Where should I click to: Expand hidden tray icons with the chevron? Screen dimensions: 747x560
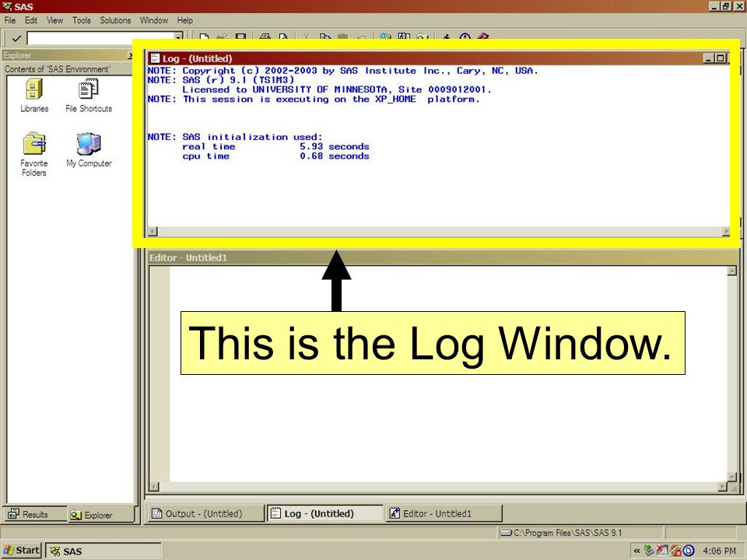[x=637, y=551]
